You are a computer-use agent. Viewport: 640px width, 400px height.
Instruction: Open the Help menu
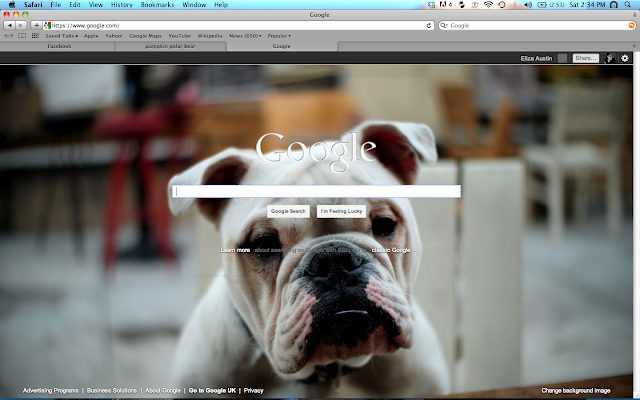(x=221, y=5)
